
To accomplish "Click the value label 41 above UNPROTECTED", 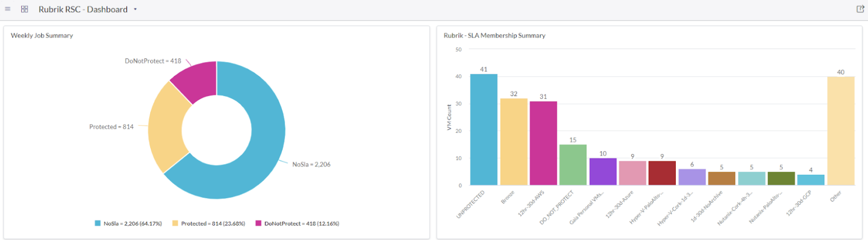I will pos(484,70).
